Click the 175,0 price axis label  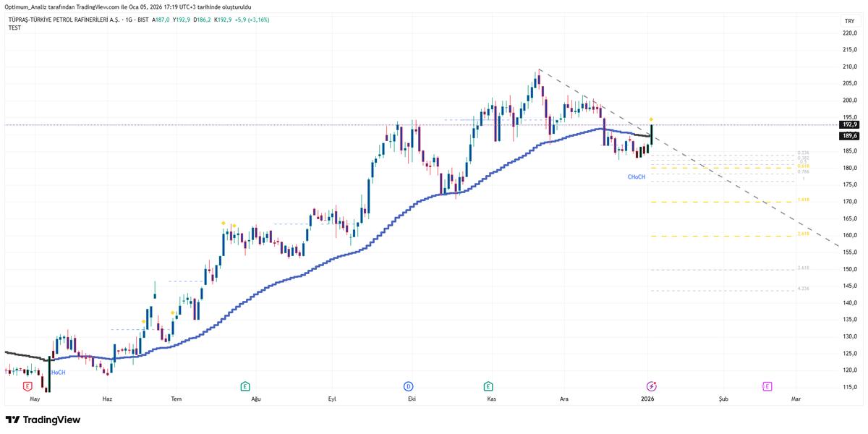(x=849, y=184)
